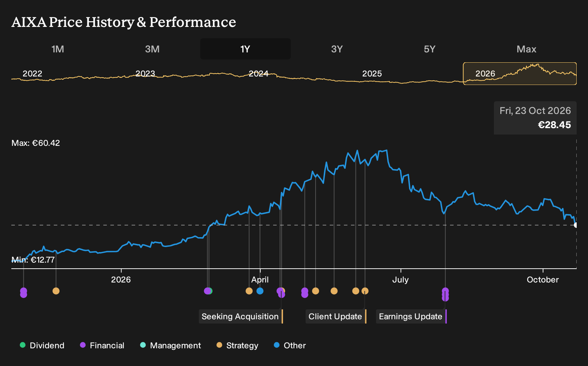Select the active 1Y range tab
The height and width of the screenshot is (366, 588).
[x=245, y=49]
